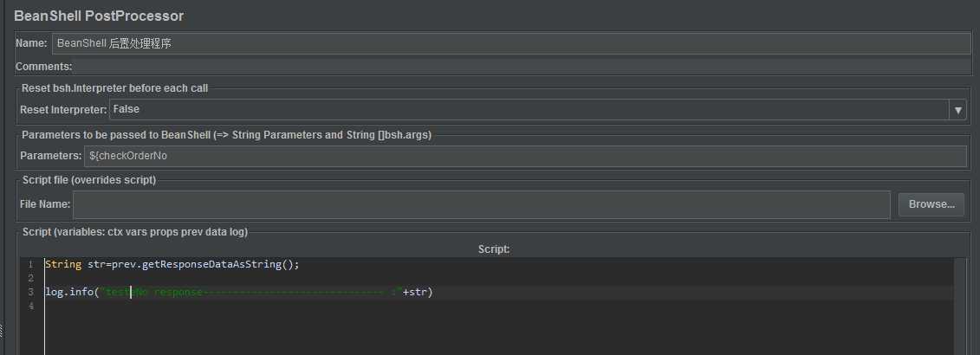This screenshot has width=980, height=355.
Task: Click line number 1 in the gutter
Action: [x=29, y=264]
